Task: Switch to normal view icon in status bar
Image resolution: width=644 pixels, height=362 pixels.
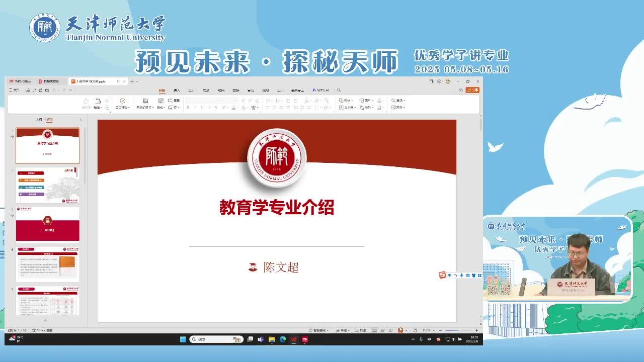Action: pyautogui.click(x=374, y=330)
